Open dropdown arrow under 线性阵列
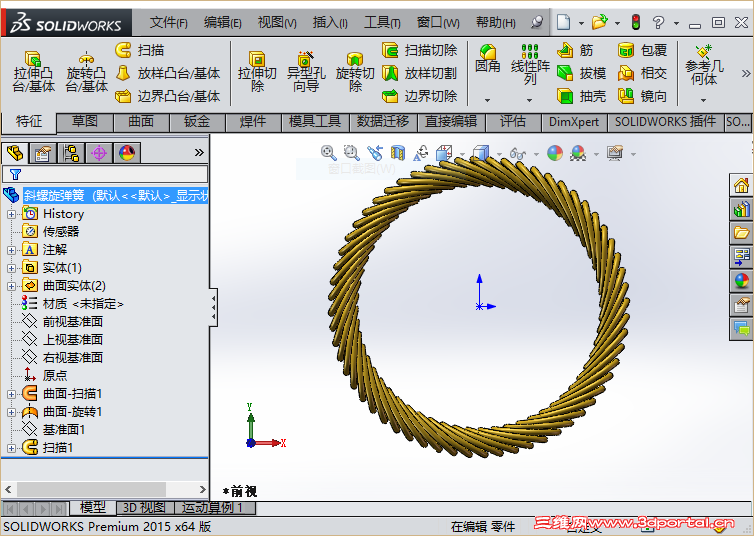Image resolution: width=754 pixels, height=536 pixels. [529, 100]
